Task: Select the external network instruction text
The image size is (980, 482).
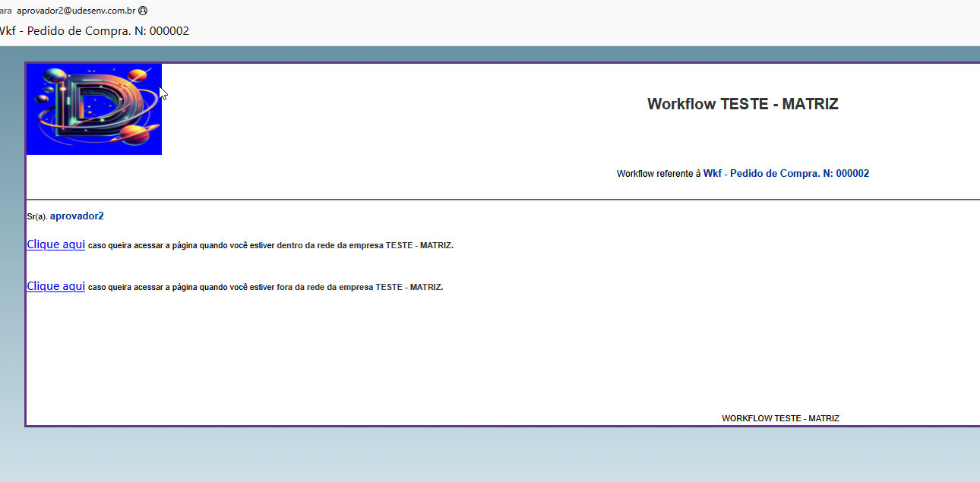Action: (264, 287)
